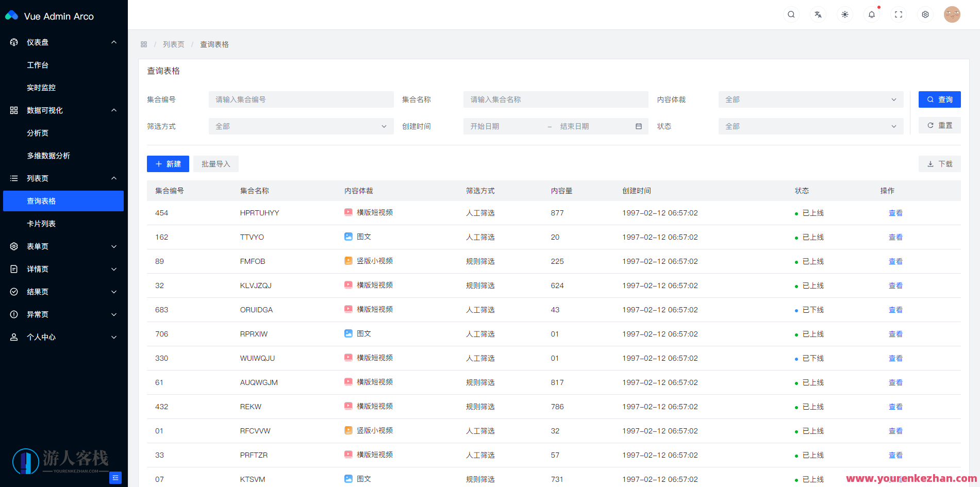
Task: Switch language via the translate icon
Action: coord(818,14)
